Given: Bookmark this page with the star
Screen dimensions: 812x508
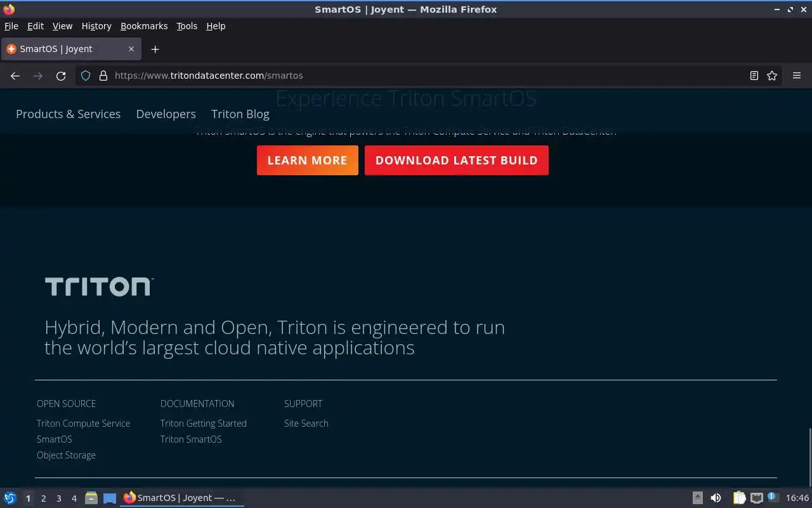Looking at the screenshot, I should pos(772,76).
